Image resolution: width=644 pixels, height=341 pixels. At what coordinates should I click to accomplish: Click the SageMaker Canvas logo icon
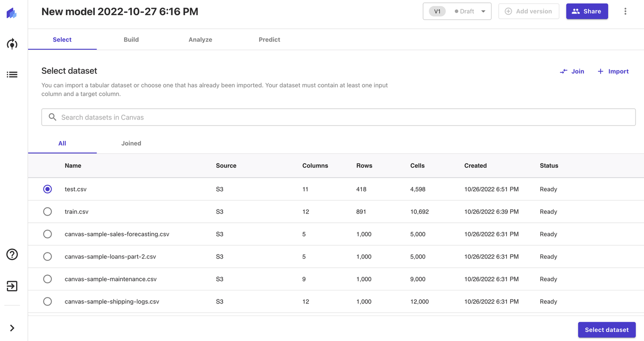(x=12, y=13)
